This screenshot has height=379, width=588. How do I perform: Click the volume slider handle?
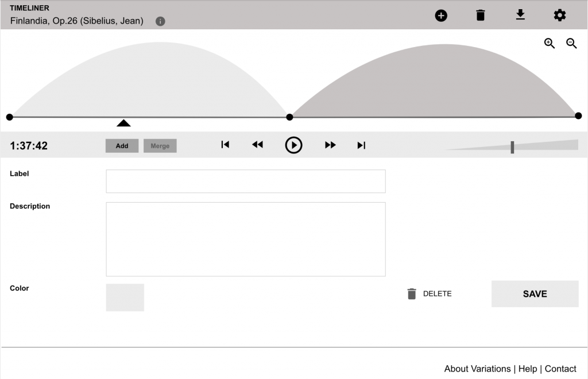pos(512,148)
